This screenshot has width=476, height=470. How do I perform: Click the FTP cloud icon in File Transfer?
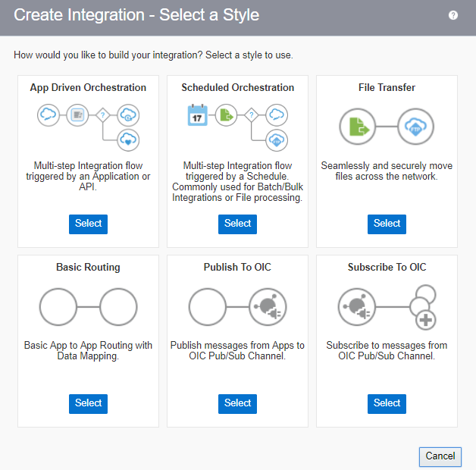point(415,127)
